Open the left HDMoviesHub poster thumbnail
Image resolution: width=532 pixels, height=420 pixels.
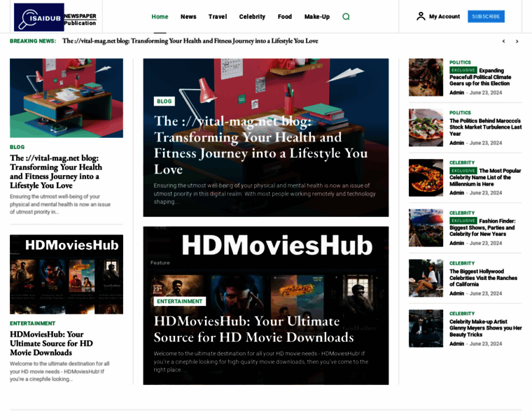tap(66, 274)
